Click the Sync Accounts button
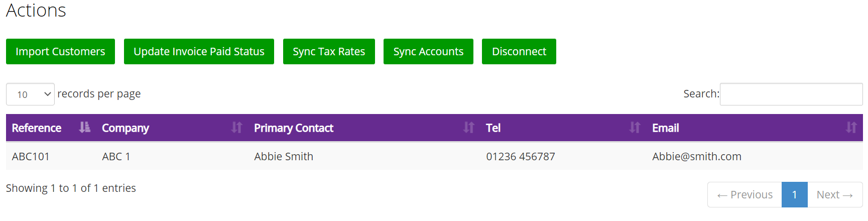Viewport: 868px width, 221px height. 428,51
